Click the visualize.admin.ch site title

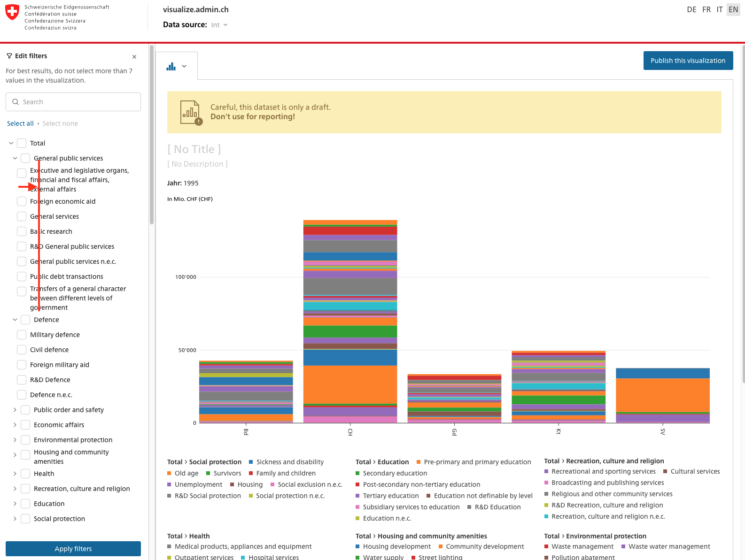(196, 9)
